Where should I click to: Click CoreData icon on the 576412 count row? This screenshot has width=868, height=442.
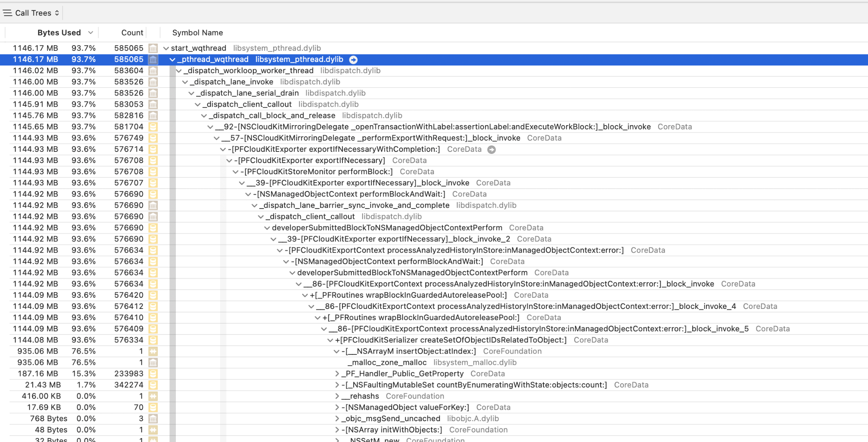tap(153, 306)
